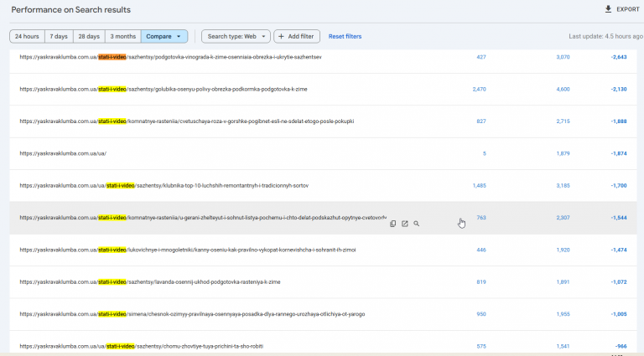Open the cvetuschaya-roza-v-gorshke page URL row
Screen dimensions: 644x356
click(x=323, y=121)
